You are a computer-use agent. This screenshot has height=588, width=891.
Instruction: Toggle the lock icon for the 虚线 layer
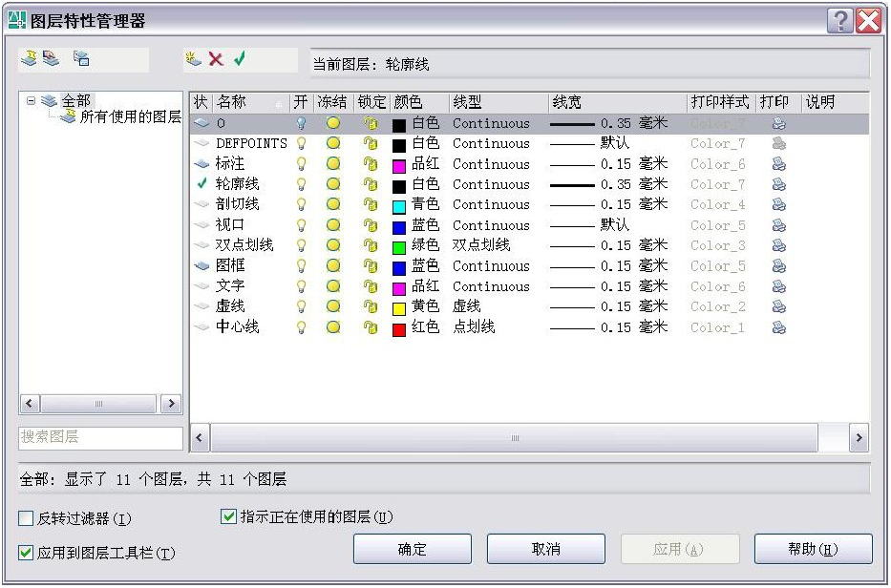[x=371, y=306]
